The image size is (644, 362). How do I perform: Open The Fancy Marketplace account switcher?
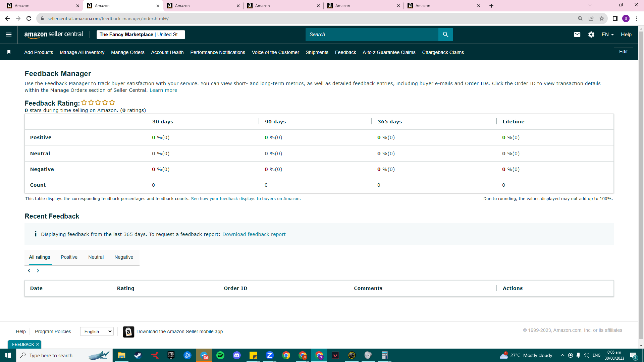click(x=141, y=35)
